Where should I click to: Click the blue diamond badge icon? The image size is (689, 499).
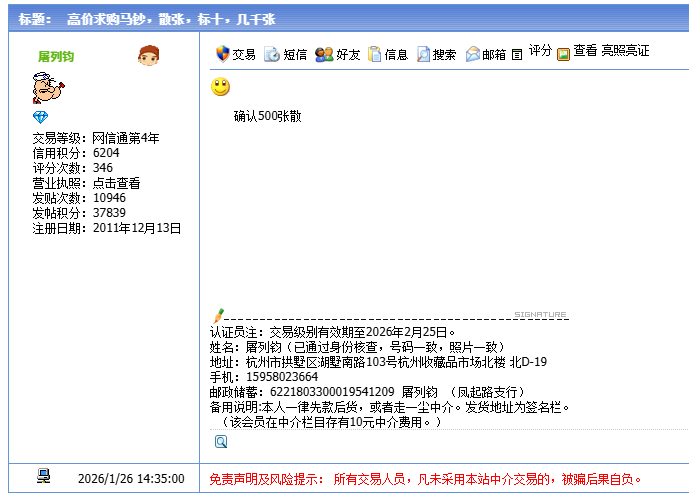tap(40, 118)
